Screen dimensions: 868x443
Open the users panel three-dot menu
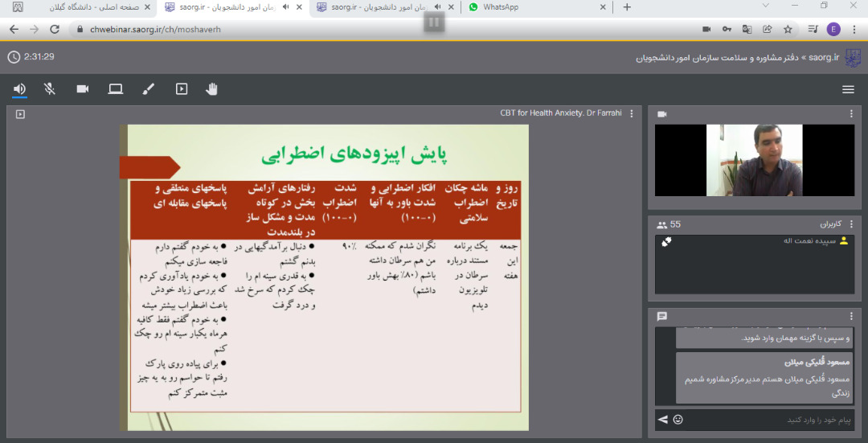point(851,225)
